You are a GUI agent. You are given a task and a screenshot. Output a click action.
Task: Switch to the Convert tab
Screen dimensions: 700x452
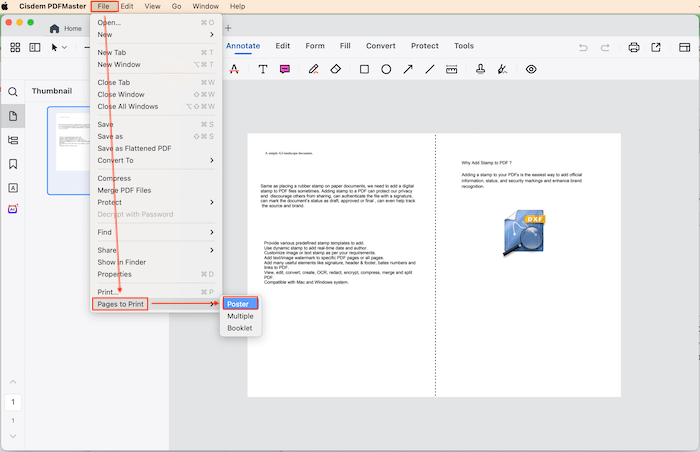(x=380, y=46)
